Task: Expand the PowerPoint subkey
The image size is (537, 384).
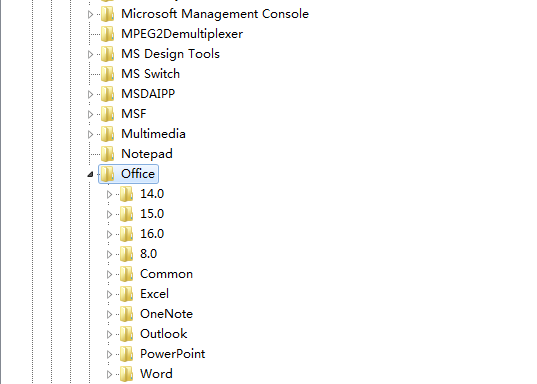Action: [110, 354]
